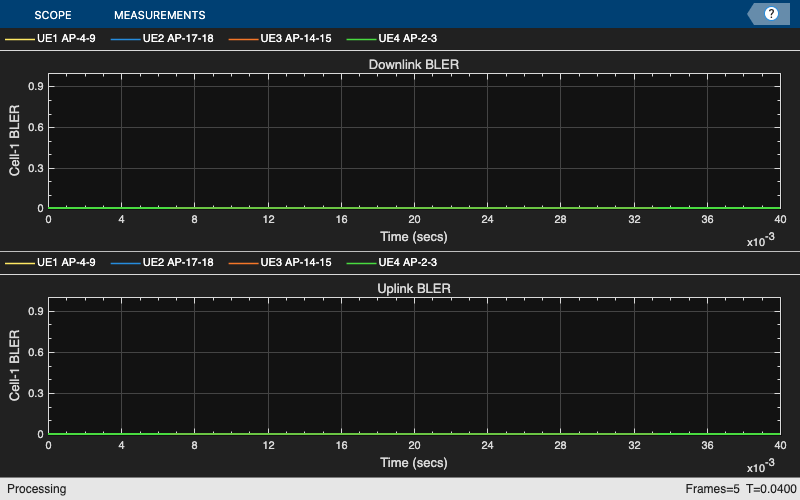
Task: Select the Downlink BLER plot title
Action: click(x=414, y=65)
